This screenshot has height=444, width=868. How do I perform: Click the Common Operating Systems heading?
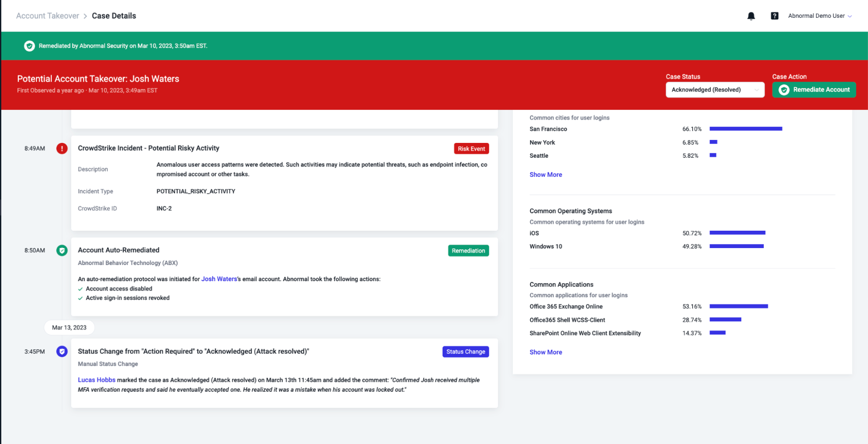[x=571, y=211]
